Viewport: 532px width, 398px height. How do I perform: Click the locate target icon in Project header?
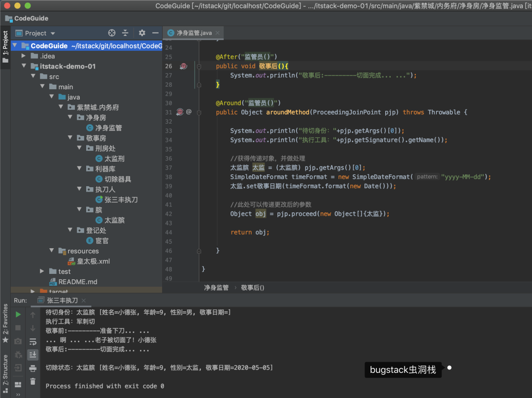[112, 33]
